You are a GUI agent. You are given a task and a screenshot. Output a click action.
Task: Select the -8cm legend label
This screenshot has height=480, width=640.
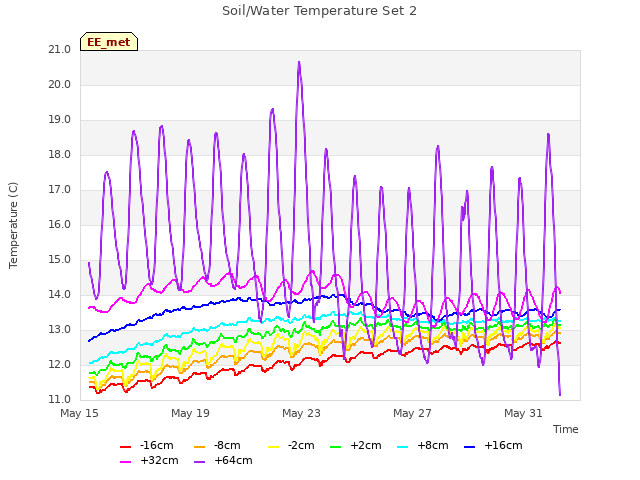coord(227,445)
